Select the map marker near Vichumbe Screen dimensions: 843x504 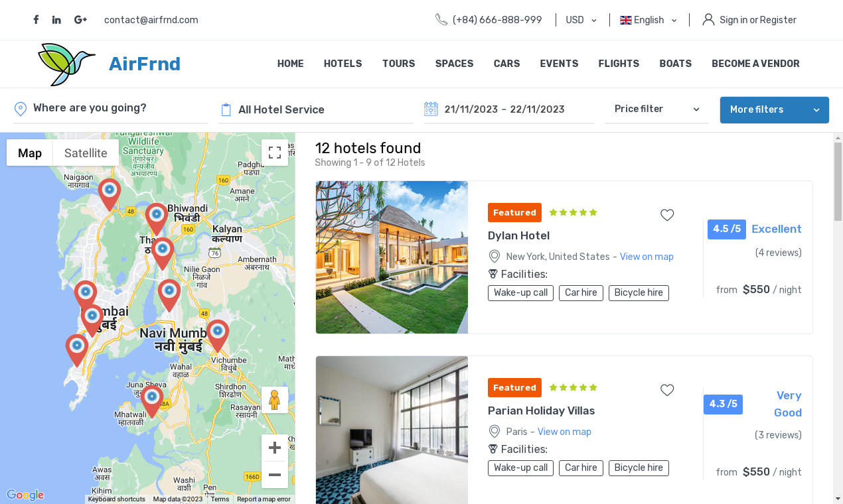(218, 336)
